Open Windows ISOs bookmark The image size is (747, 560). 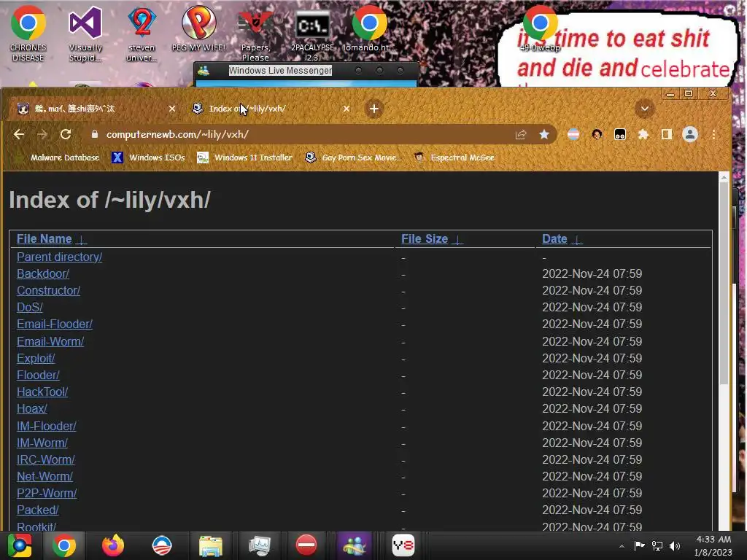click(x=148, y=157)
